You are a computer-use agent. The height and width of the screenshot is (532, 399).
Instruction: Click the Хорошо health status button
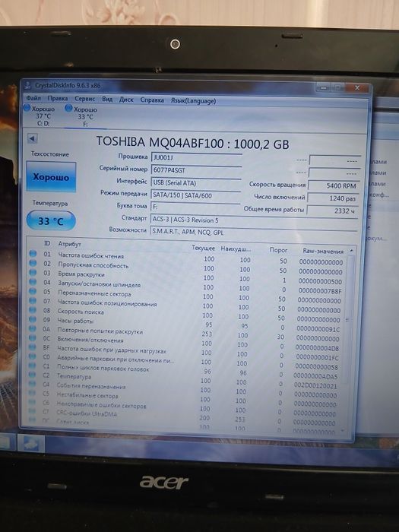pyautogui.click(x=51, y=177)
